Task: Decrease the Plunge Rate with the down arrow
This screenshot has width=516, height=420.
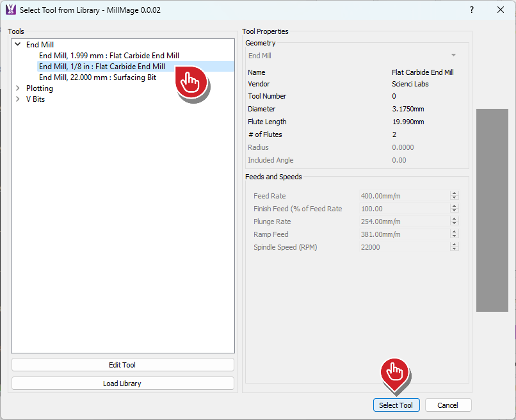Action: point(454,224)
